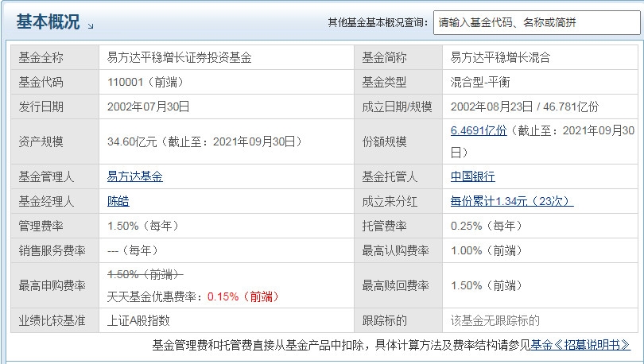Click the small arrow icon beside 基本概况
644x364 pixels.
point(91,26)
